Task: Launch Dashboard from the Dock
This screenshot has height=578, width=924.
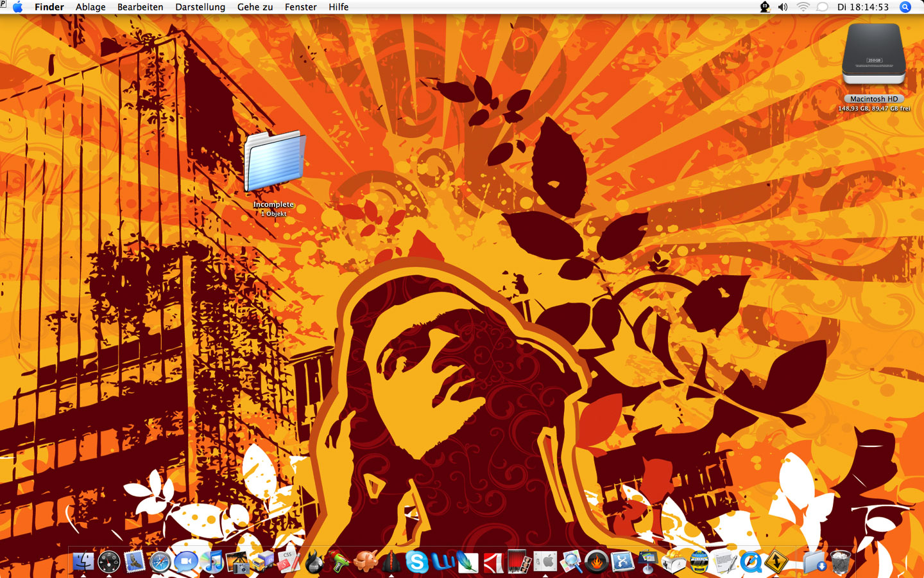Action: coord(109,562)
